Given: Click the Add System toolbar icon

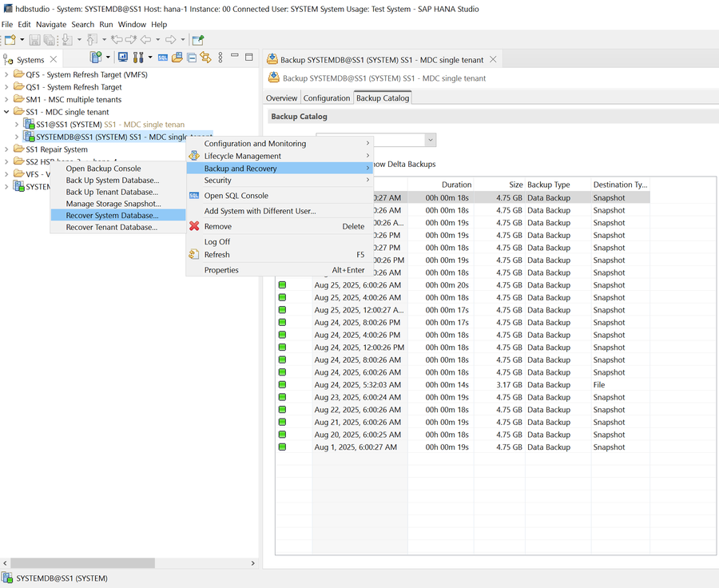Looking at the screenshot, I should (97, 58).
